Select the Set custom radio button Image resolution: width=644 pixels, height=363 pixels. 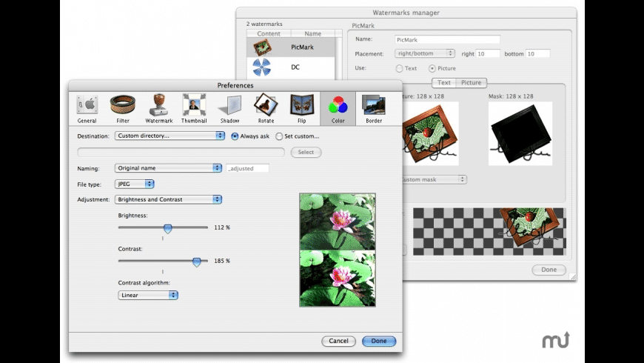(279, 136)
